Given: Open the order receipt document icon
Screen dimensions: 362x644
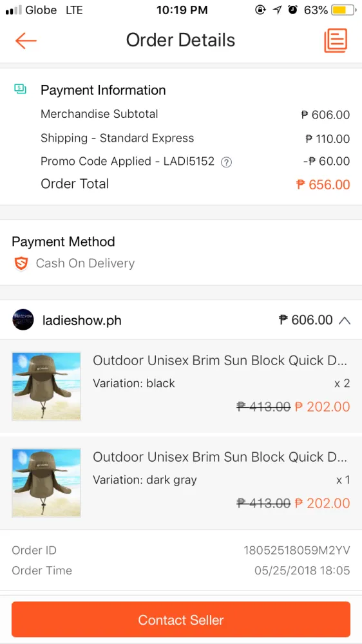Looking at the screenshot, I should (336, 40).
